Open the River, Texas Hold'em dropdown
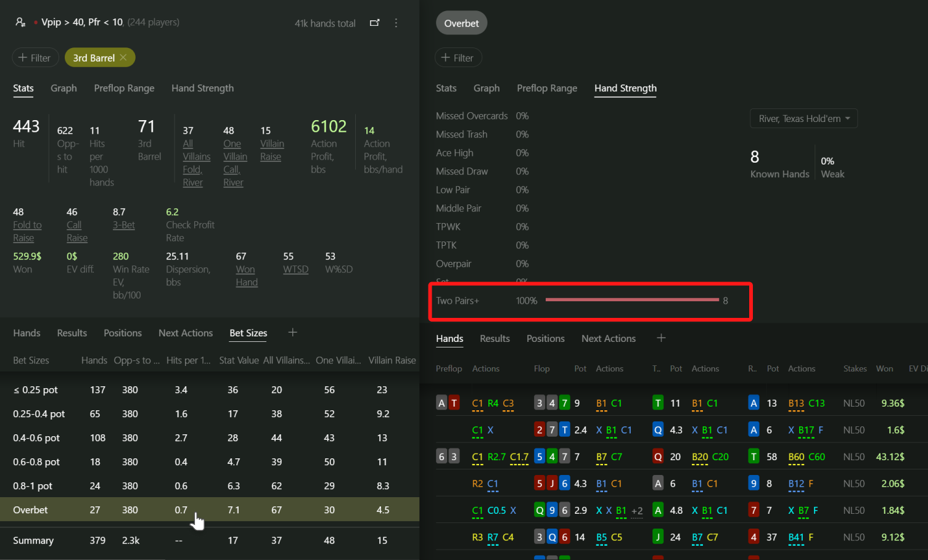 click(803, 118)
